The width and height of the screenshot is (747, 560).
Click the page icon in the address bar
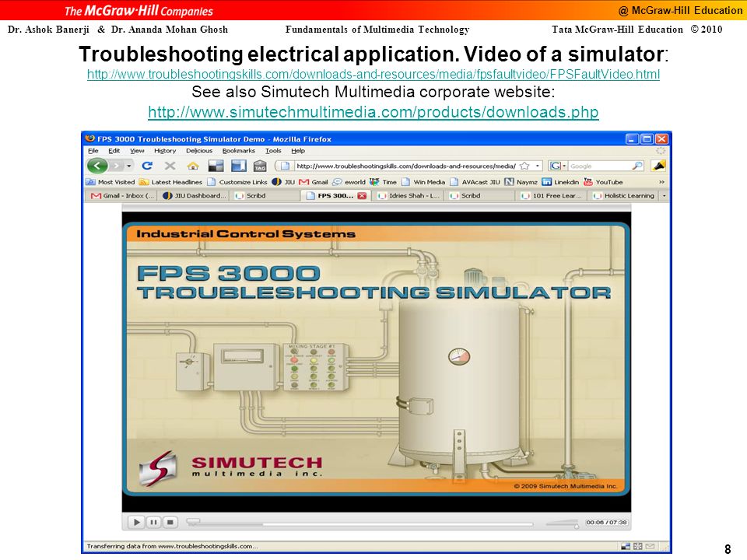click(x=285, y=166)
